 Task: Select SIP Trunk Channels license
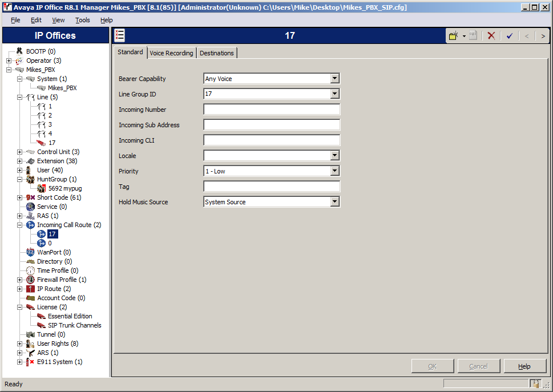pyautogui.click(x=74, y=325)
